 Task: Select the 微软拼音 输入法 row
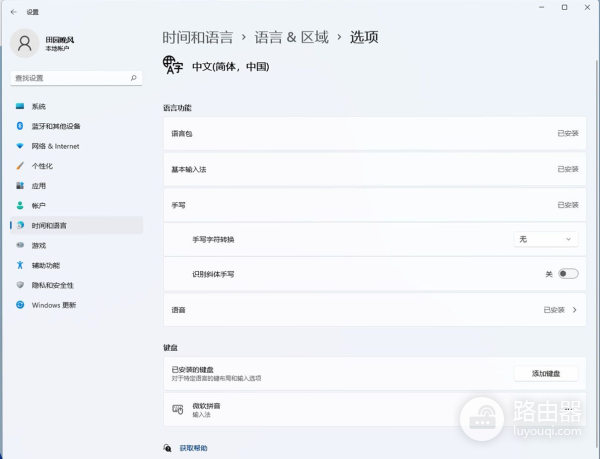tap(375, 410)
